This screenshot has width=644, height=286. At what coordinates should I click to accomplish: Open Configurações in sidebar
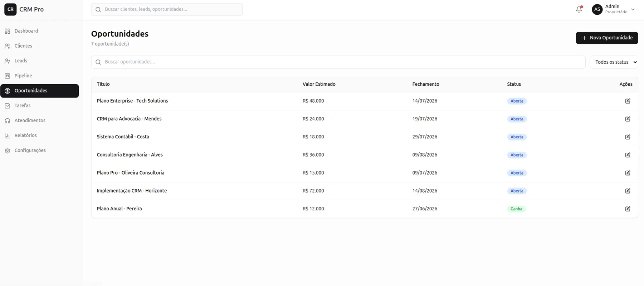point(39,151)
